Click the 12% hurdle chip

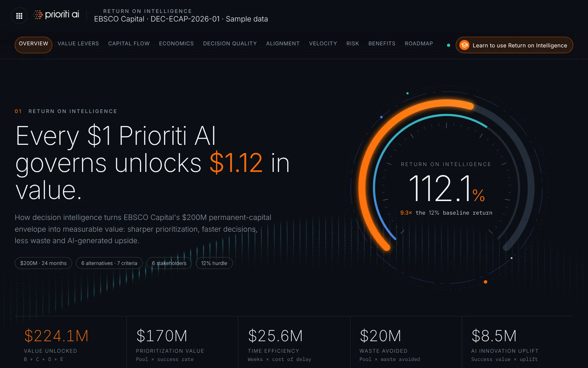pyautogui.click(x=214, y=263)
